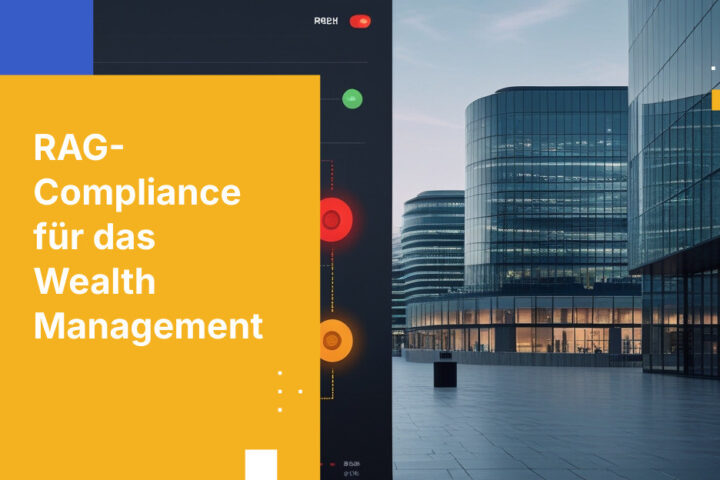The width and height of the screenshot is (720, 480).
Task: Click the blue square in the corner
Action: 46,37
